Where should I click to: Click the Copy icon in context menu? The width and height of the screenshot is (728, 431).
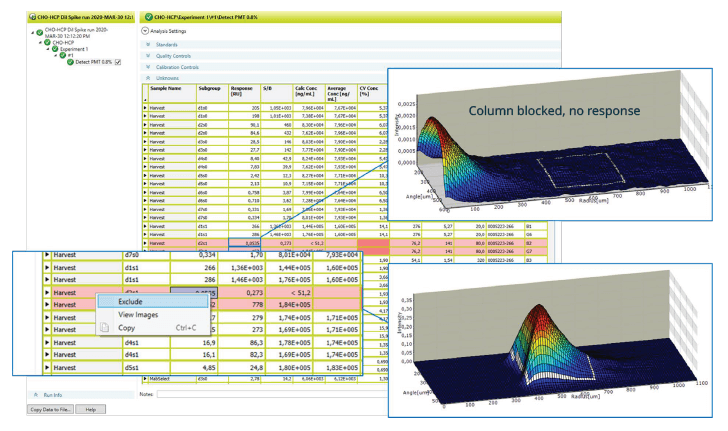pos(103,327)
